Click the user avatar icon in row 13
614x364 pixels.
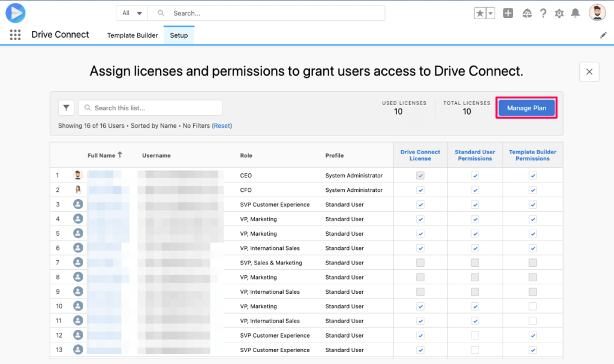[78, 349]
